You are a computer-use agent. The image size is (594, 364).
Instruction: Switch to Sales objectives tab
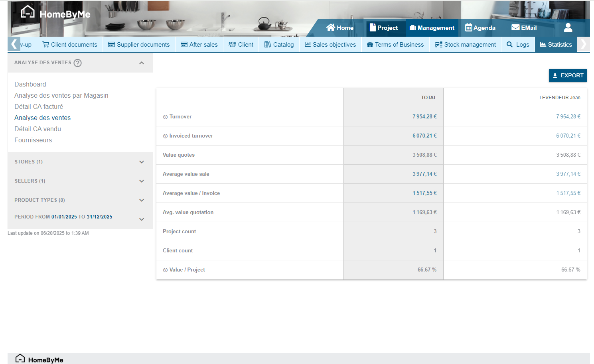click(330, 45)
